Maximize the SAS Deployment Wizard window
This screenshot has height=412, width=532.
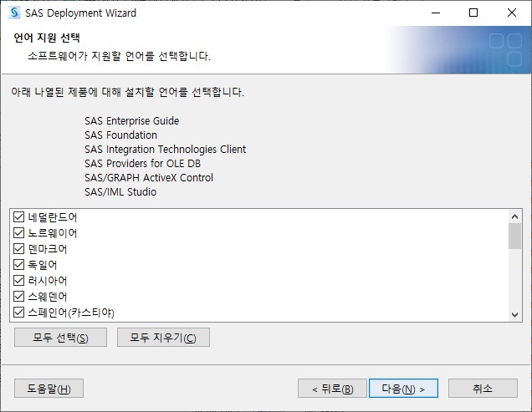pyautogui.click(x=473, y=13)
